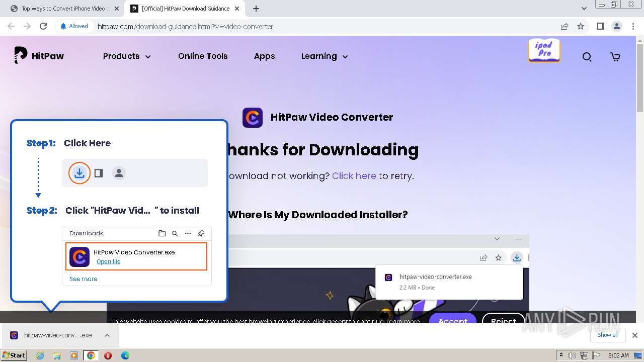The height and width of the screenshot is (362, 644).
Task: Click the share page icon in address bar
Action: point(565,26)
